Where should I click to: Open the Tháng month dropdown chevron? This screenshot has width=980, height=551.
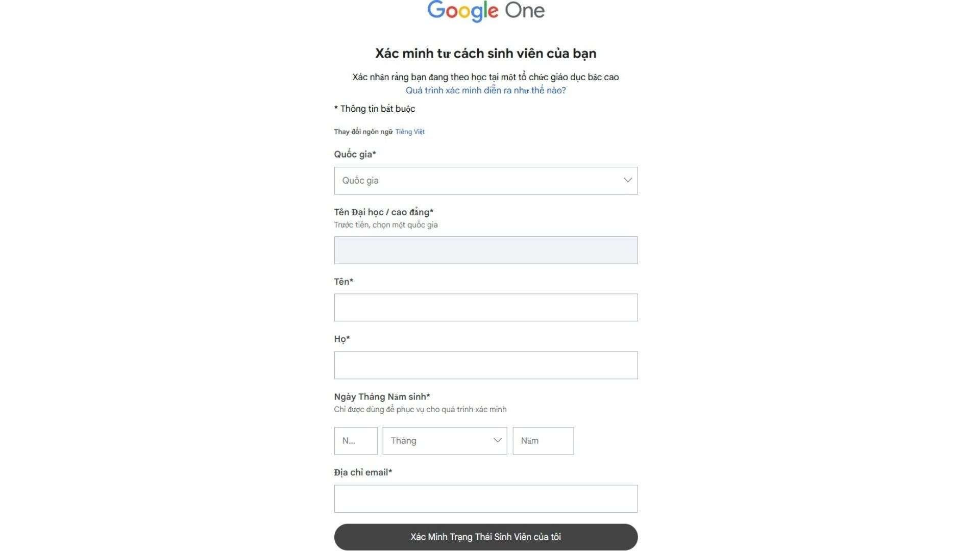click(497, 440)
